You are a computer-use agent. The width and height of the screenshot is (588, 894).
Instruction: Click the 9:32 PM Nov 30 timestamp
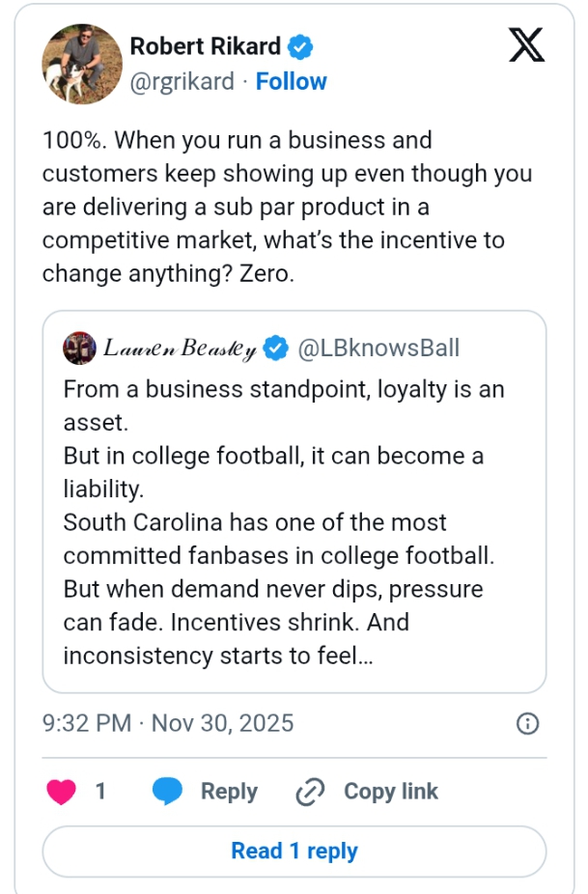pos(168,723)
